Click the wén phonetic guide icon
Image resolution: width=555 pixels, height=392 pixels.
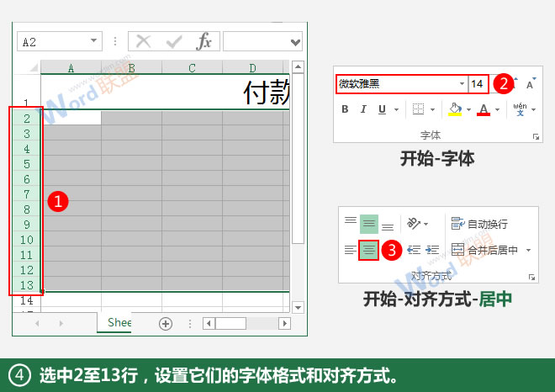[520, 109]
